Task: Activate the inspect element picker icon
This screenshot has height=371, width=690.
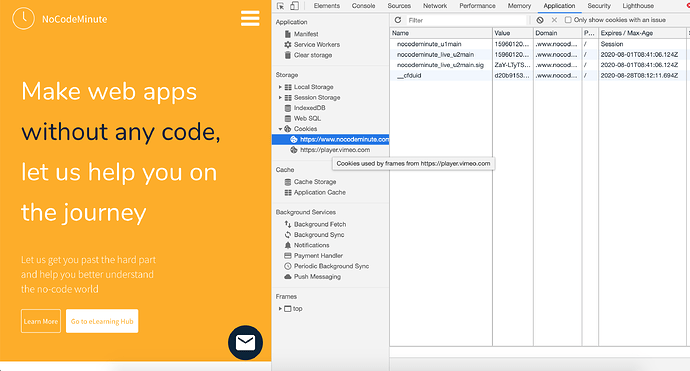Action: (x=280, y=6)
